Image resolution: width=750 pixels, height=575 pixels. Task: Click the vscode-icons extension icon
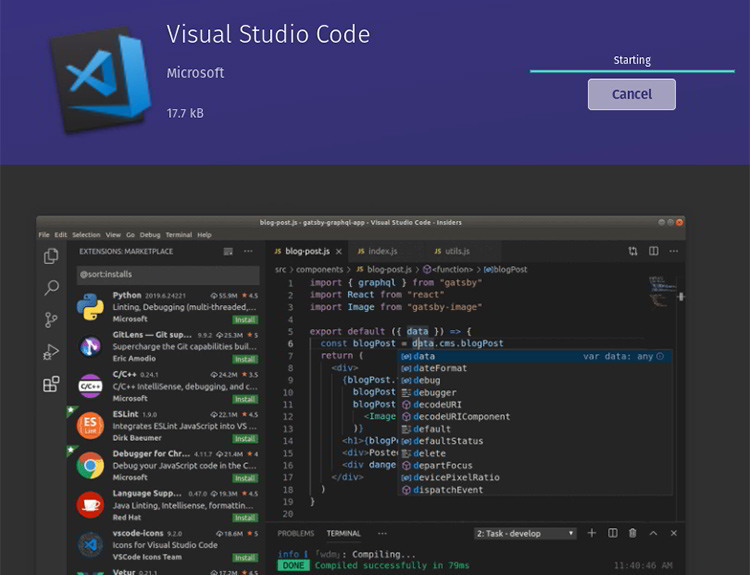(x=90, y=544)
